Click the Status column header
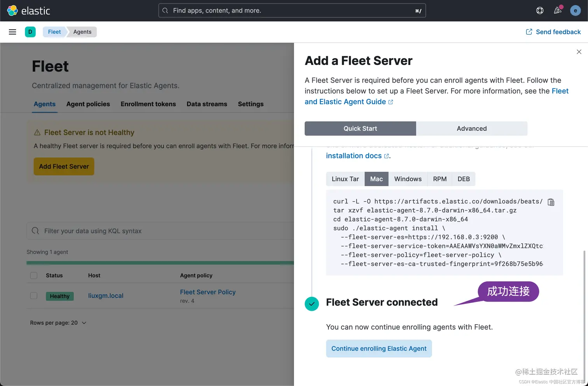Screen dimensions: 588x386 (54, 275)
